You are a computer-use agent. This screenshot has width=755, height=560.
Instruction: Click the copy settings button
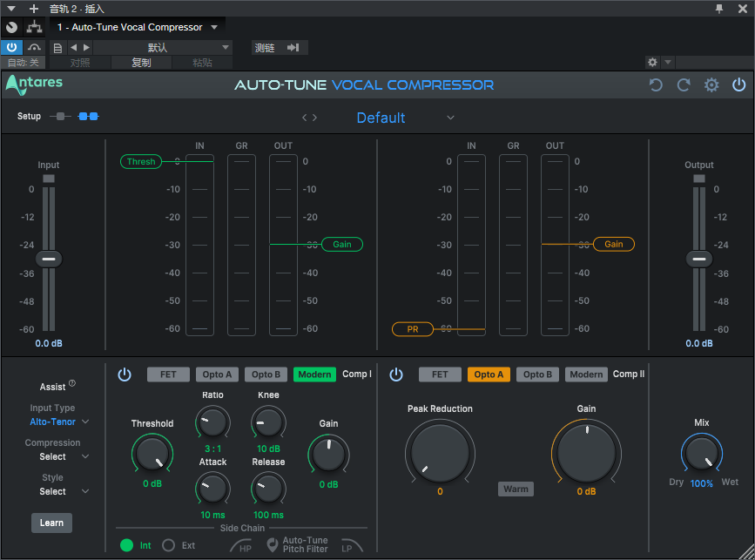pyautogui.click(x=141, y=63)
